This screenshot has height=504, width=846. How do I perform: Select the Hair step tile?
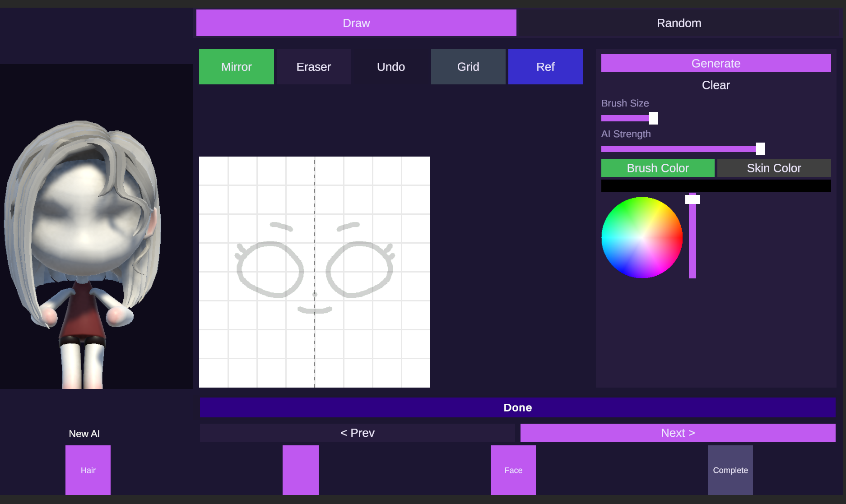88,470
